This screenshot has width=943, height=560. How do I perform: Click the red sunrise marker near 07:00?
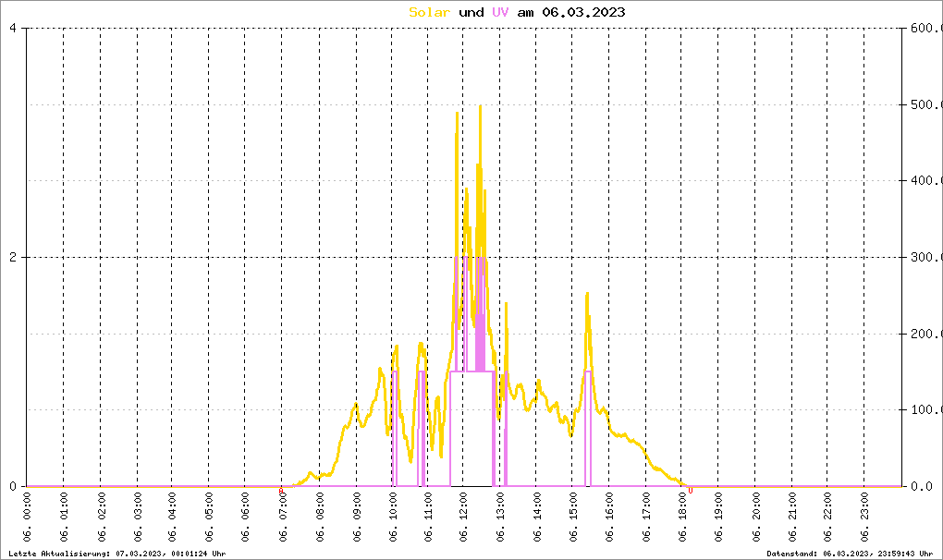281,491
